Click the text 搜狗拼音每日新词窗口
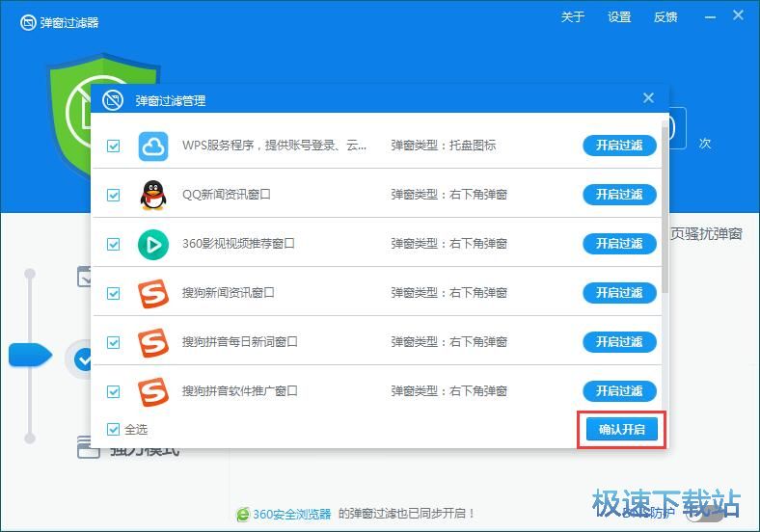The height and width of the screenshot is (532, 760). tap(240, 341)
